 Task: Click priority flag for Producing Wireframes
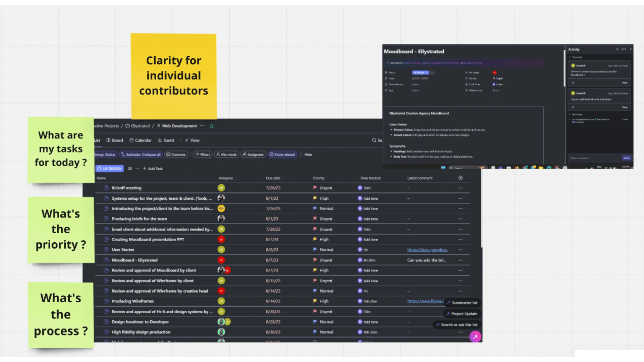tap(315, 301)
